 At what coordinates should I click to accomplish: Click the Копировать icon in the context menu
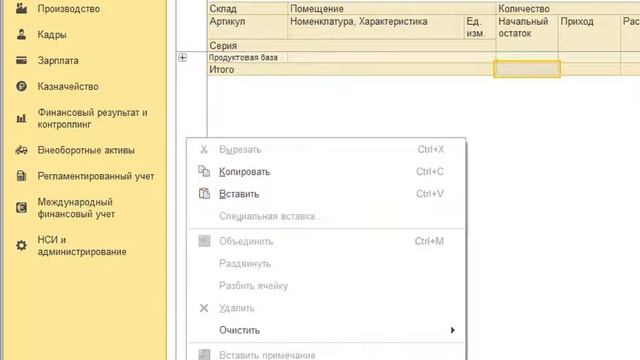[204, 171]
